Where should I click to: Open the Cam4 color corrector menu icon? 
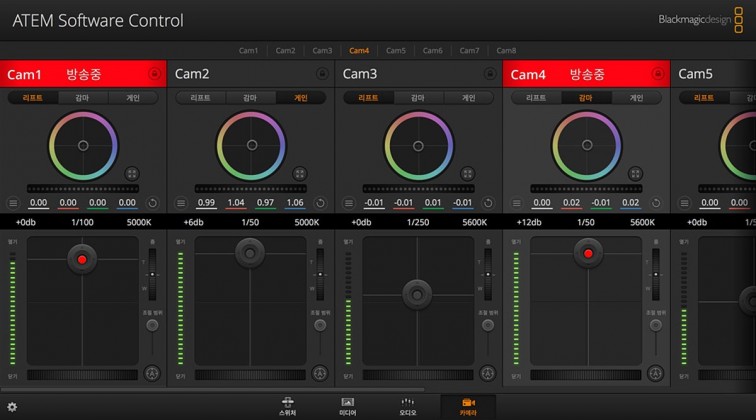click(516, 203)
